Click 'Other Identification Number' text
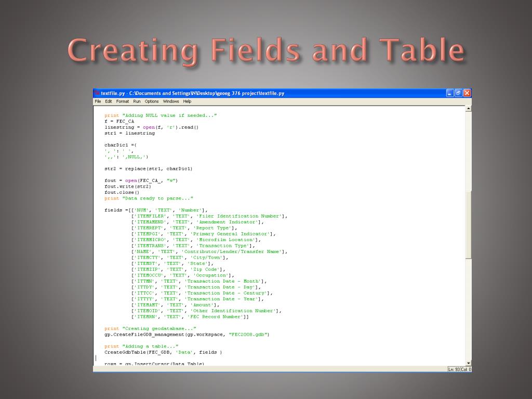532x399 pixels. pos(234,311)
